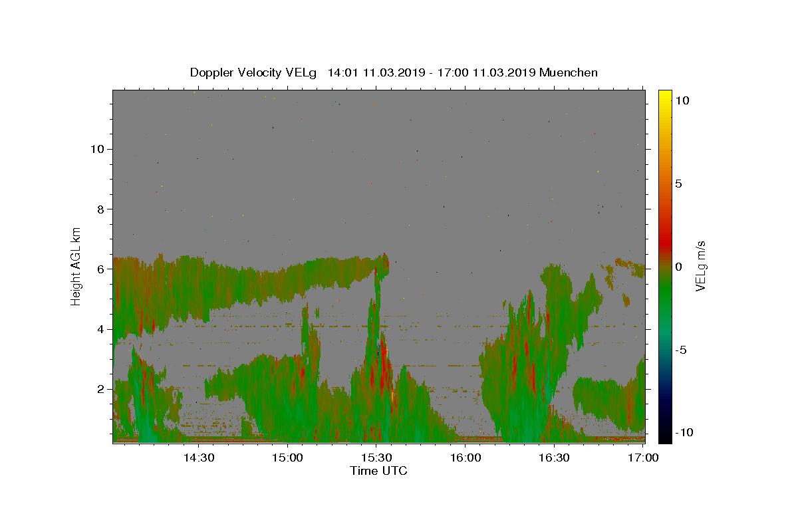
Task: Click the 4 km height tick label
Action: click(100, 329)
